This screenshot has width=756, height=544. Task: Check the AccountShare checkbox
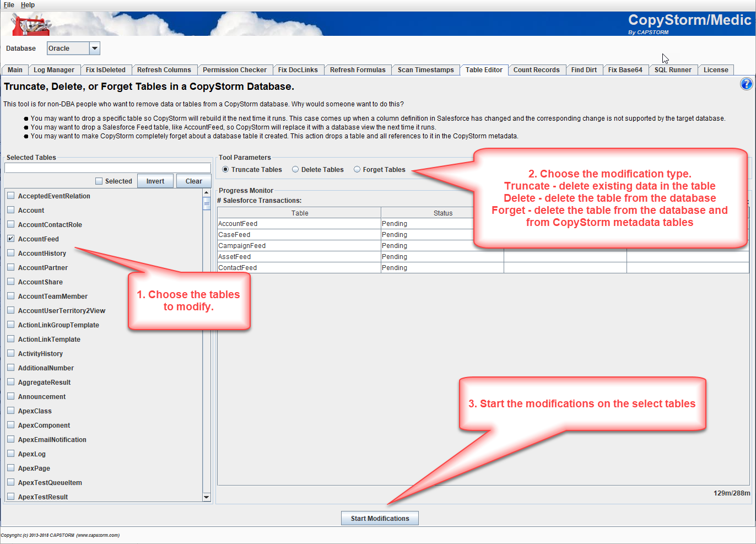coord(10,281)
